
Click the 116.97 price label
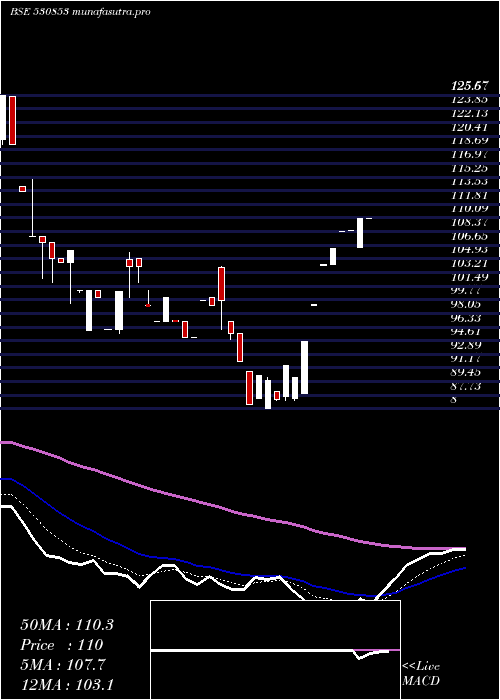point(470,154)
